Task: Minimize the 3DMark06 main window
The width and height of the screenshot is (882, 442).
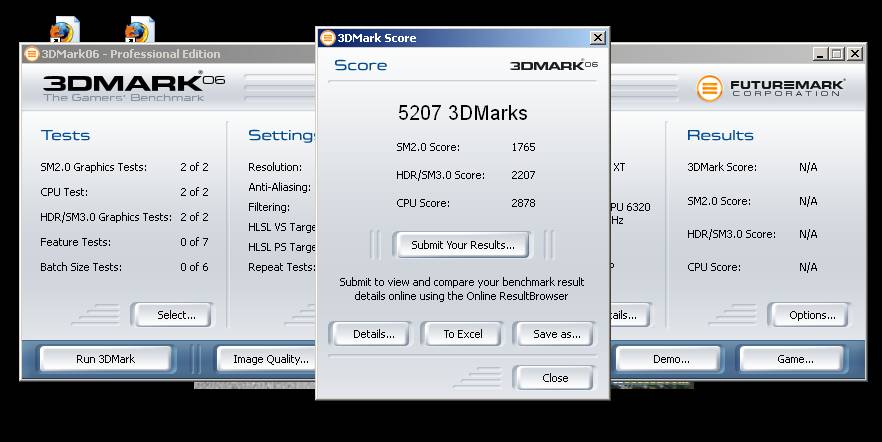Action: [x=821, y=54]
